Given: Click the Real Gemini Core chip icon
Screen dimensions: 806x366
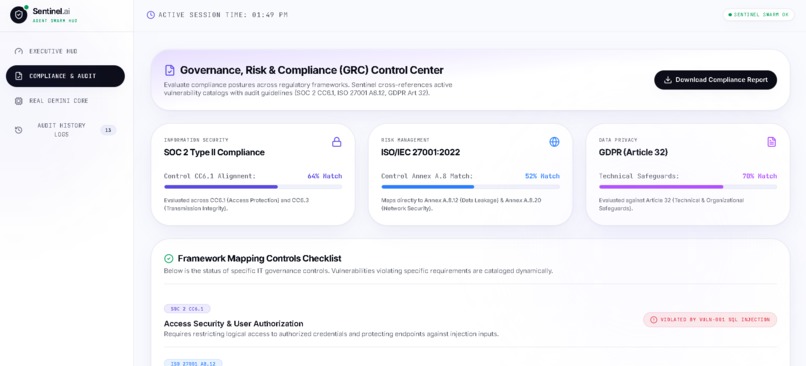Looking at the screenshot, I should click(19, 101).
